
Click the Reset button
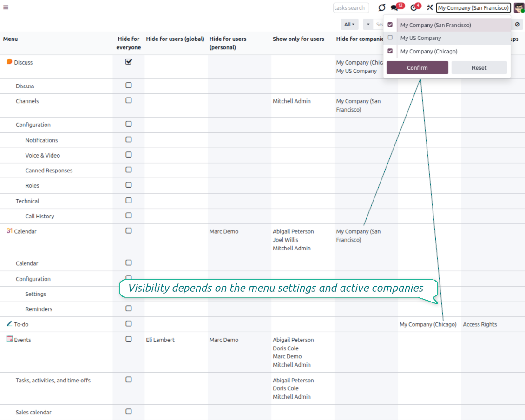click(x=479, y=68)
